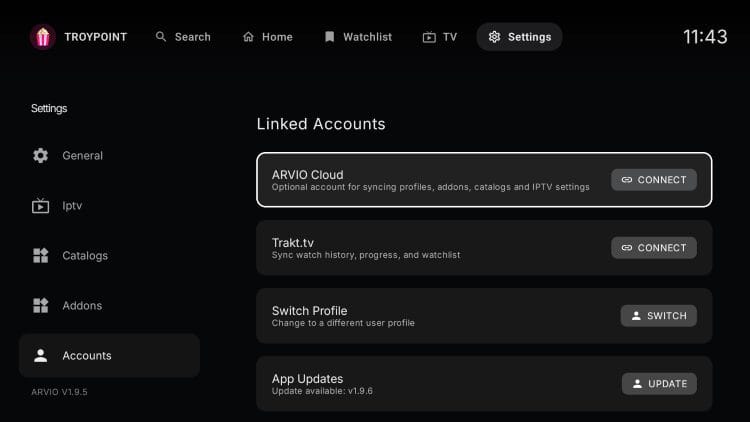Screen dimensions: 750x422
Task: Click the 11:43 clock
Action: [705, 37]
